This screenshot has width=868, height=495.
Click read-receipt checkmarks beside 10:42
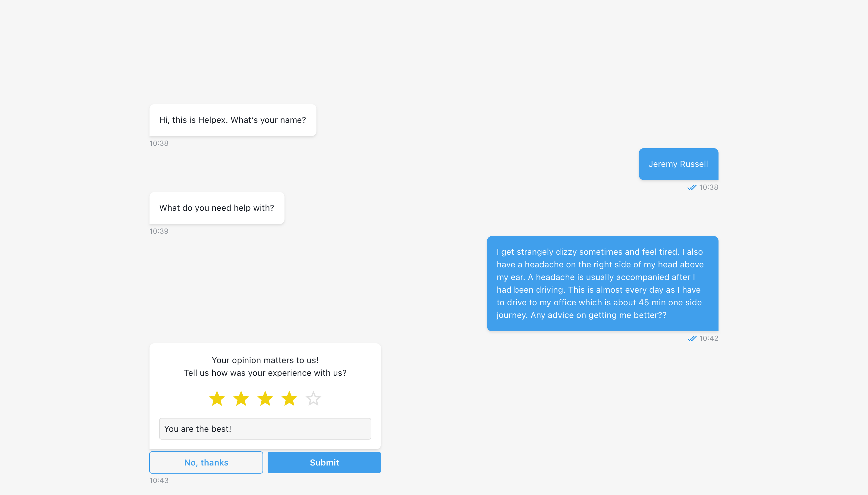pos(691,339)
